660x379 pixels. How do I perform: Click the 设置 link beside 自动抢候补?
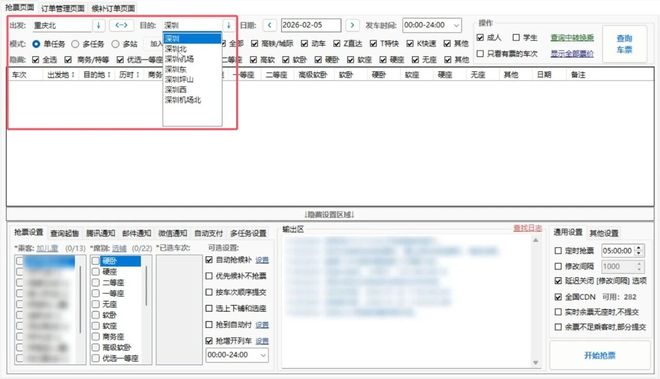coord(262,260)
